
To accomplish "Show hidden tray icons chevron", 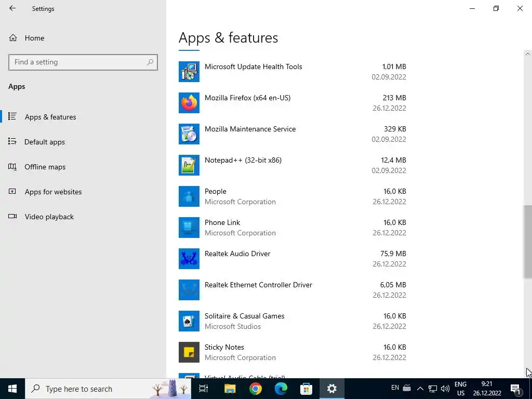I will (420, 389).
